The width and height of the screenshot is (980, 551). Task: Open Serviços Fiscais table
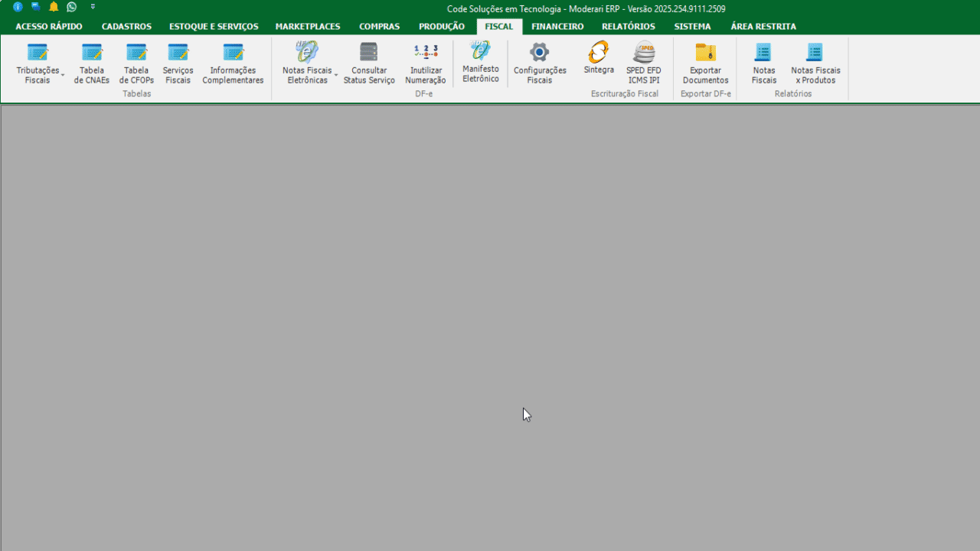tap(178, 63)
